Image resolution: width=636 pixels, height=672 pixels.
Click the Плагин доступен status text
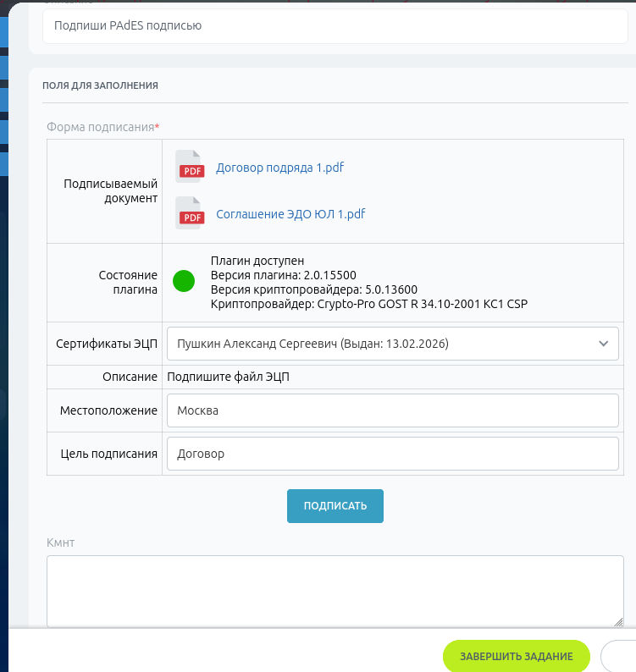pyautogui.click(x=257, y=261)
